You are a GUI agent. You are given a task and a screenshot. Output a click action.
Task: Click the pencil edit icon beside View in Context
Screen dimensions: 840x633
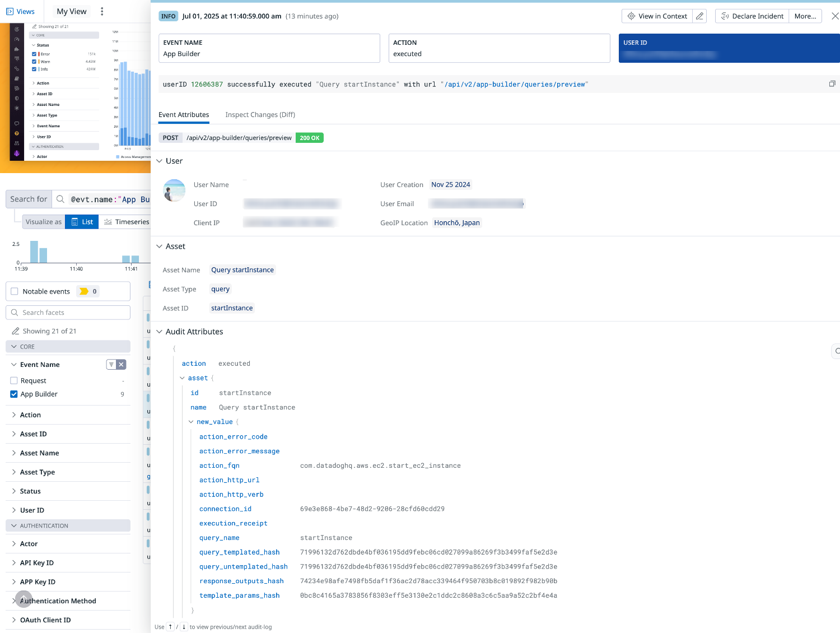coord(699,16)
